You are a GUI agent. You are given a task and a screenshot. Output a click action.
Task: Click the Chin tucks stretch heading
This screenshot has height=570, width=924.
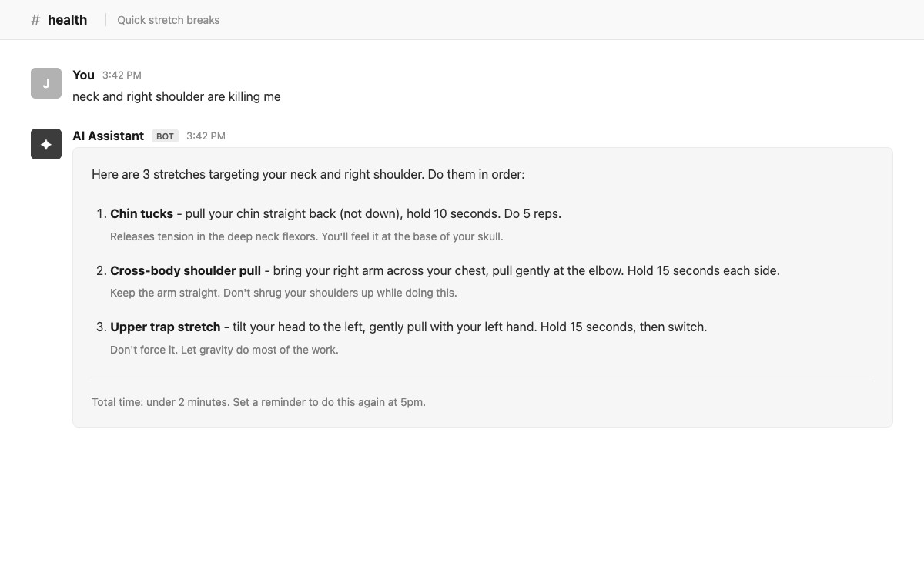coord(142,213)
